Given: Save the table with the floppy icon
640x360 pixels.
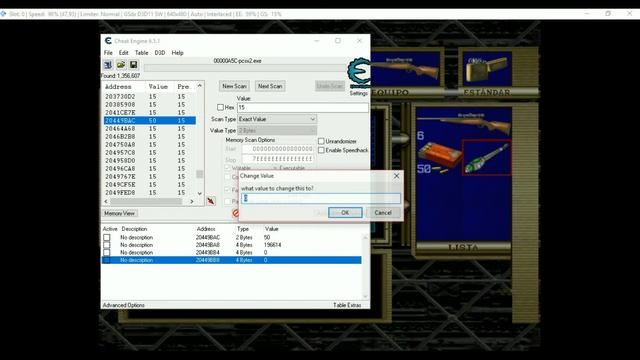Looking at the screenshot, I should (x=133, y=65).
